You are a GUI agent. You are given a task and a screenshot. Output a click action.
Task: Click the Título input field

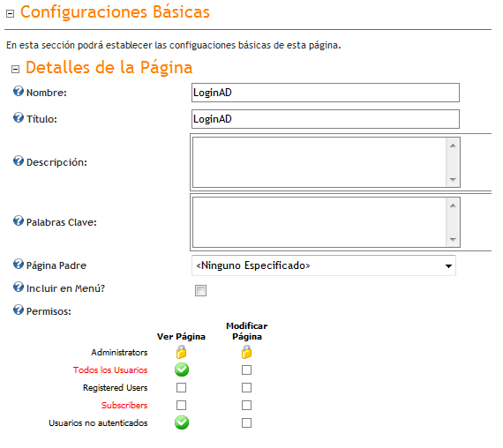pos(326,119)
